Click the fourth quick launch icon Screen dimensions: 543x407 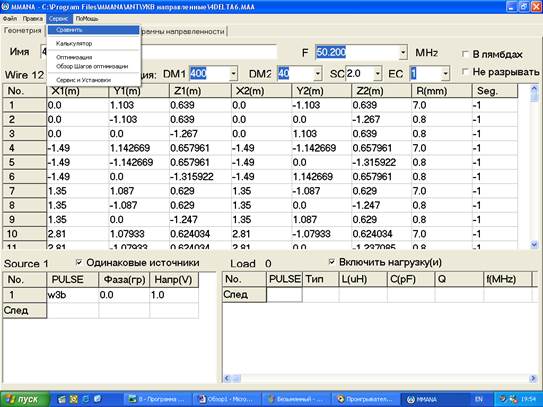pyautogui.click(x=98, y=399)
